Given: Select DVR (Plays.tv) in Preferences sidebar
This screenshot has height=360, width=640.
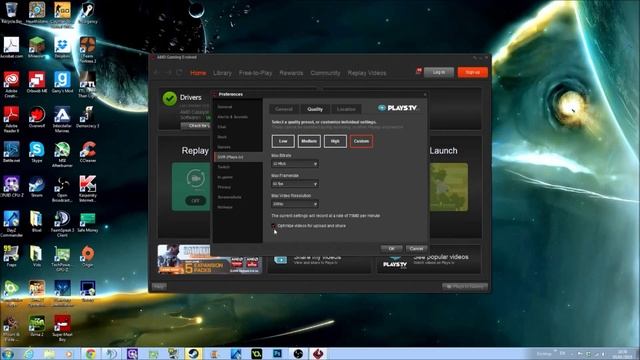Looking at the screenshot, I should (x=238, y=157).
